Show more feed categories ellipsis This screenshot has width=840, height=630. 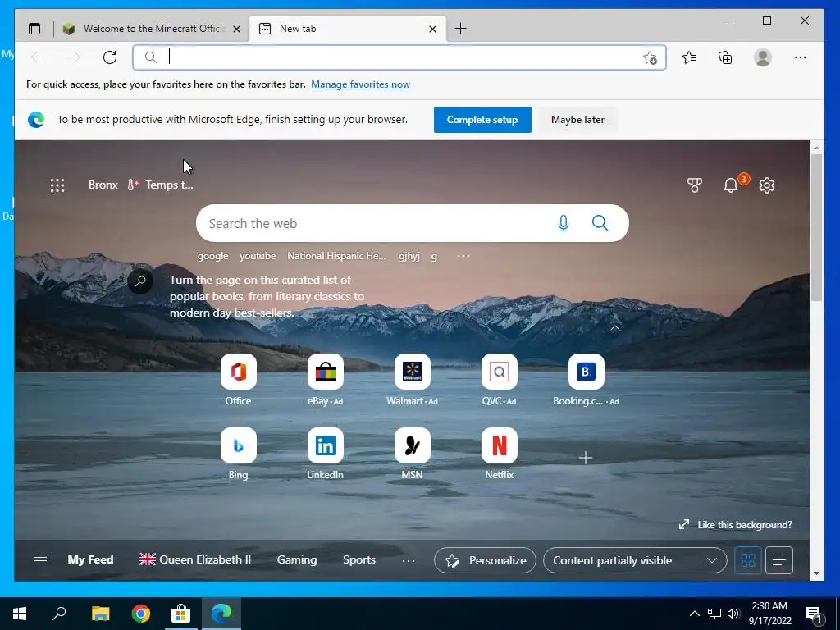coord(409,561)
